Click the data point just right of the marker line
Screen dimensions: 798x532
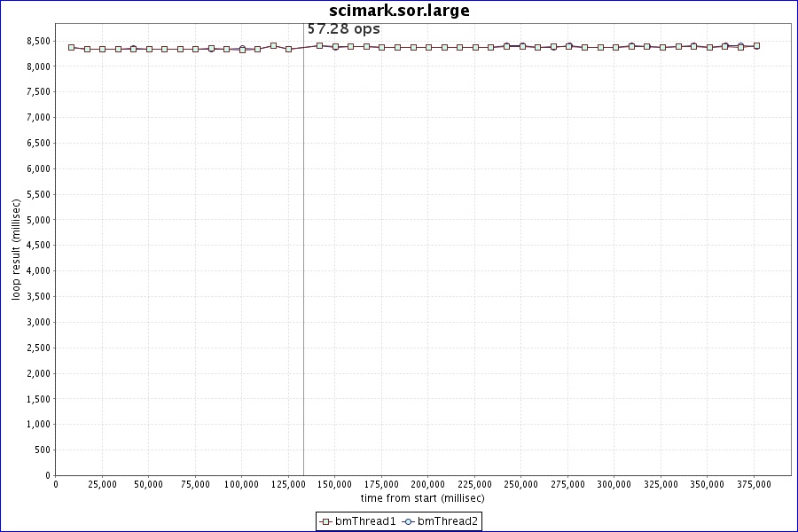point(319,45)
